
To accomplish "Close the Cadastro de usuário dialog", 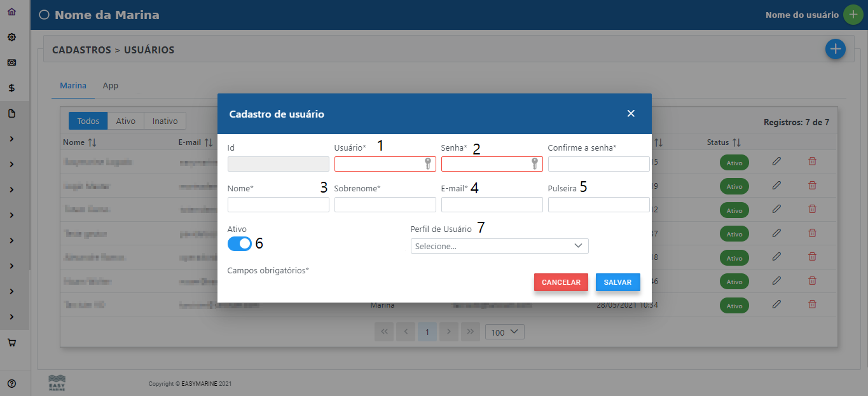I will (x=631, y=114).
